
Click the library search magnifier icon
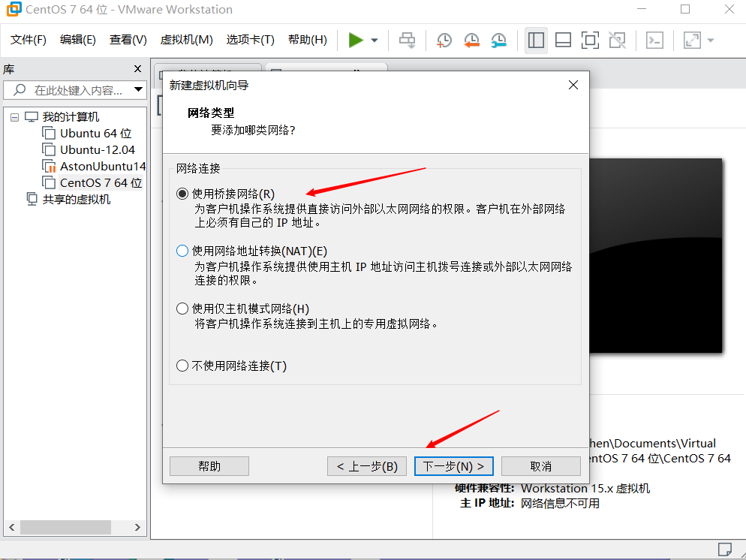pos(20,89)
